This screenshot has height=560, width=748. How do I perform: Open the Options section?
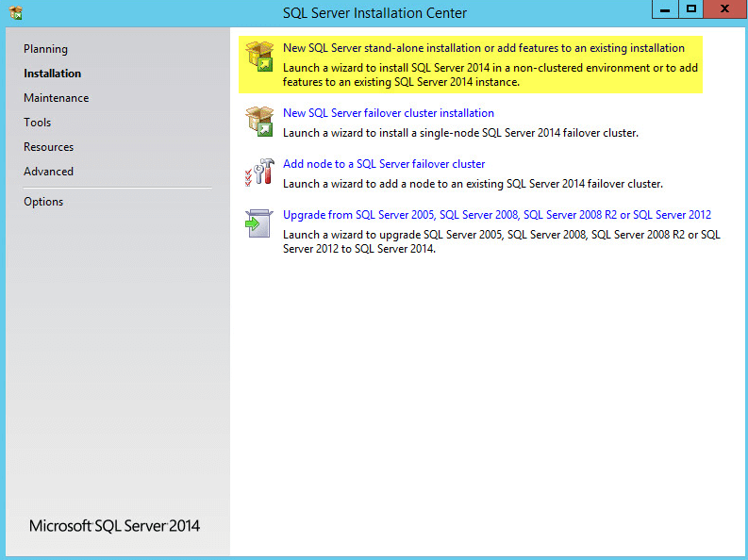click(43, 202)
